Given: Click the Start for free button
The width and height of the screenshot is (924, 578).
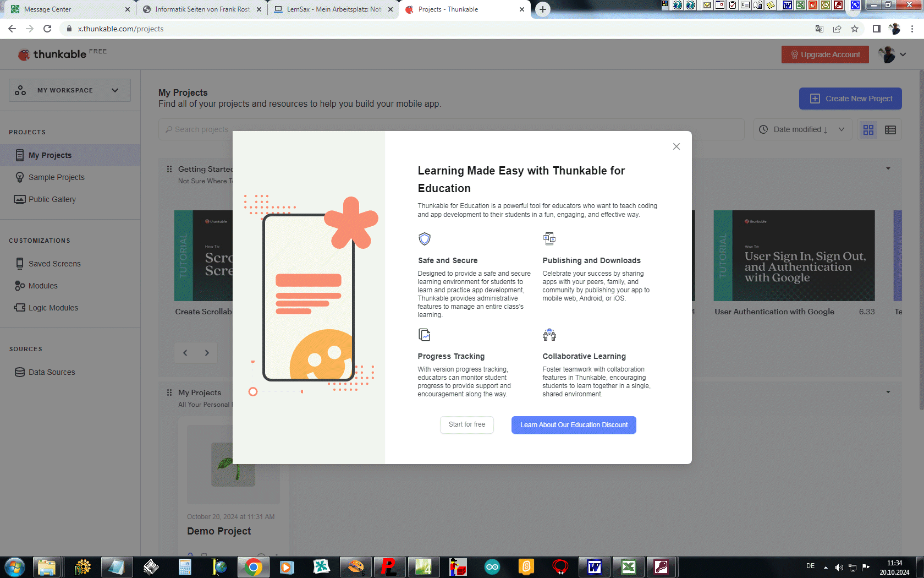Looking at the screenshot, I should pyautogui.click(x=467, y=424).
